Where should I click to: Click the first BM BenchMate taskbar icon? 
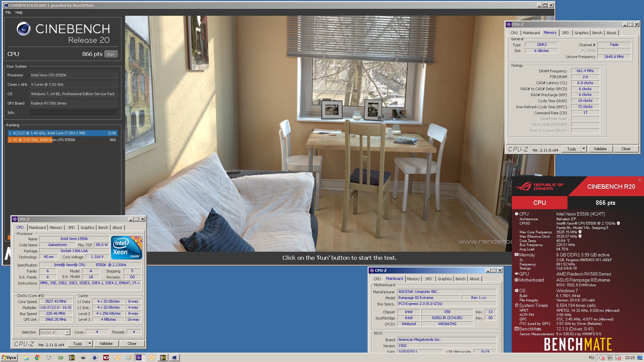click(x=71, y=358)
